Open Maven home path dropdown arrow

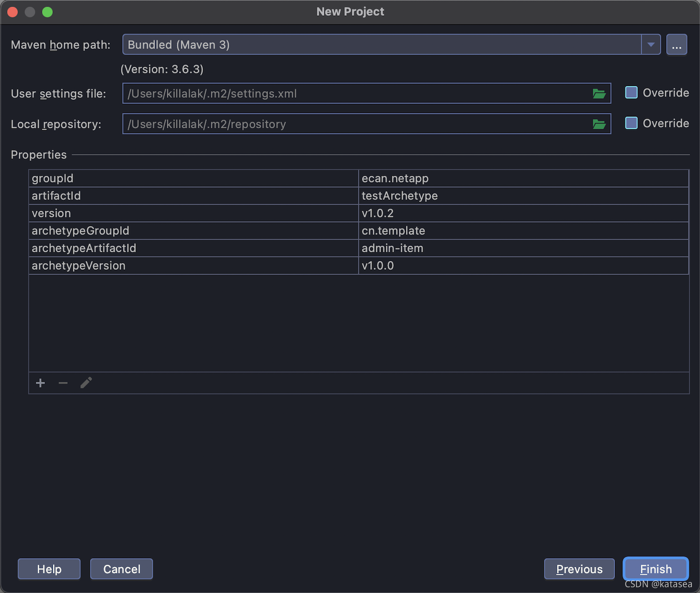coord(651,45)
